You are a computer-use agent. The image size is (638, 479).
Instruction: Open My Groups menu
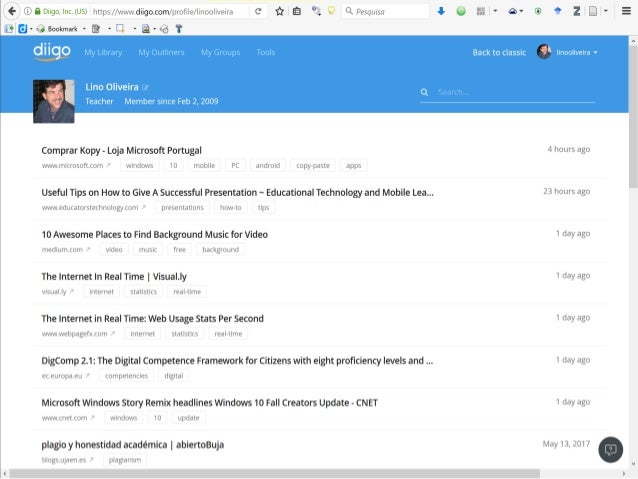tap(220, 52)
